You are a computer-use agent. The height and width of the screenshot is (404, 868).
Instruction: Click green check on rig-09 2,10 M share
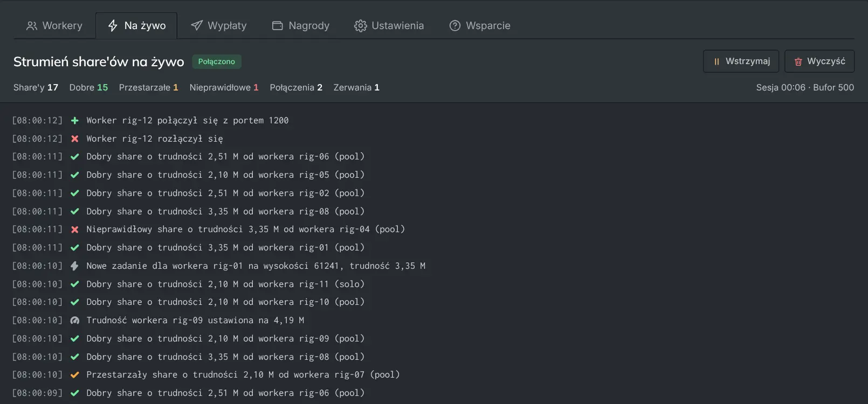pyautogui.click(x=75, y=339)
